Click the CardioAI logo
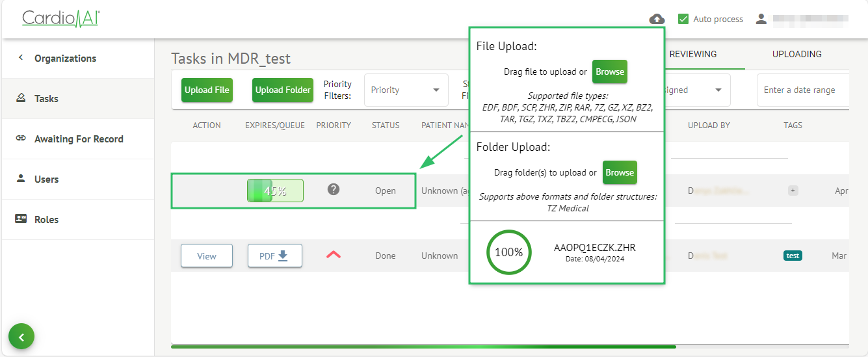This screenshot has width=868, height=357. pos(60,18)
